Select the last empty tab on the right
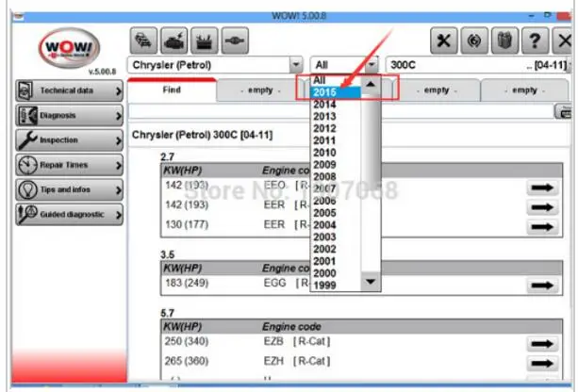The height and width of the screenshot is (392, 578). point(524,90)
